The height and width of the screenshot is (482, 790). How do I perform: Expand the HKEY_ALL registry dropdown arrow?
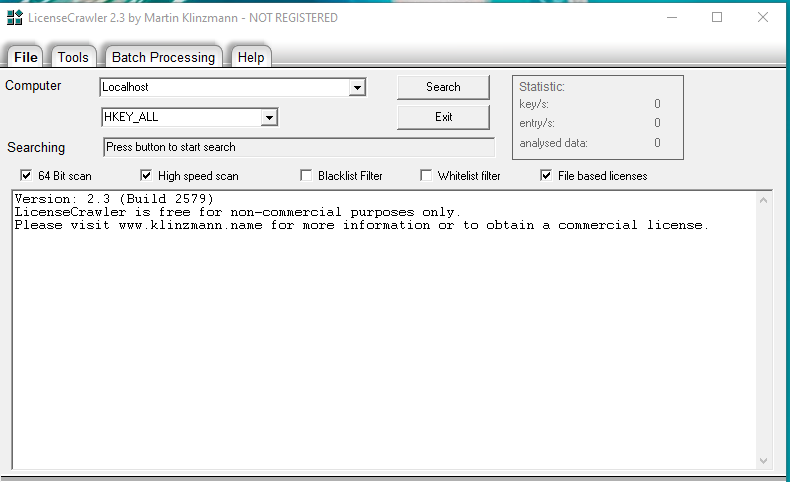268,118
